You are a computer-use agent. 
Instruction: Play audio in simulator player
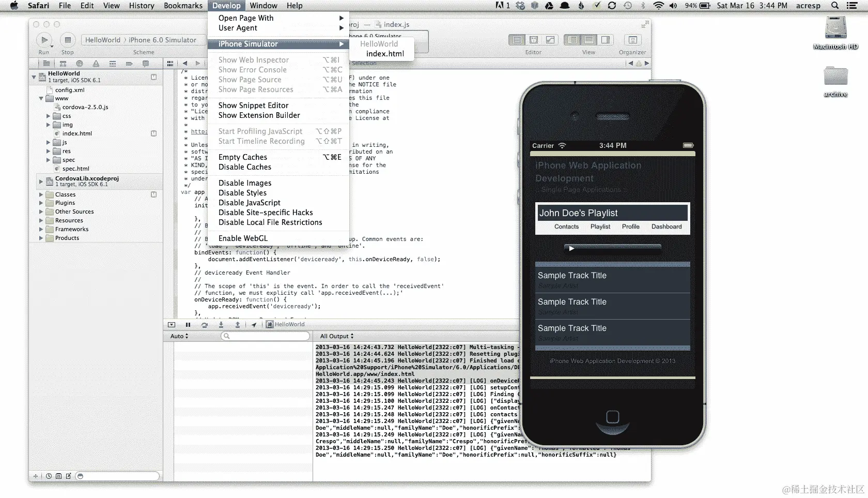point(571,249)
